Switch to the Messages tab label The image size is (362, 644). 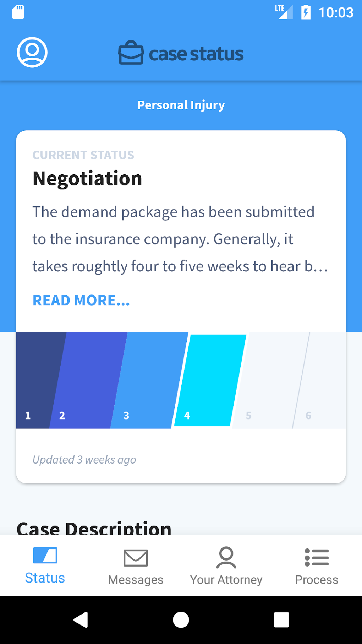[x=136, y=580]
